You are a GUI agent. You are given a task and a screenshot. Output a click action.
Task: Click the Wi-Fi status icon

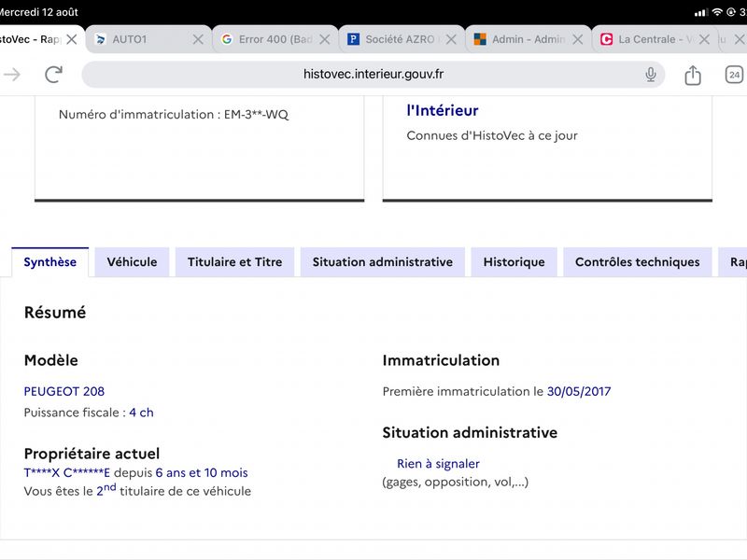coord(717,12)
